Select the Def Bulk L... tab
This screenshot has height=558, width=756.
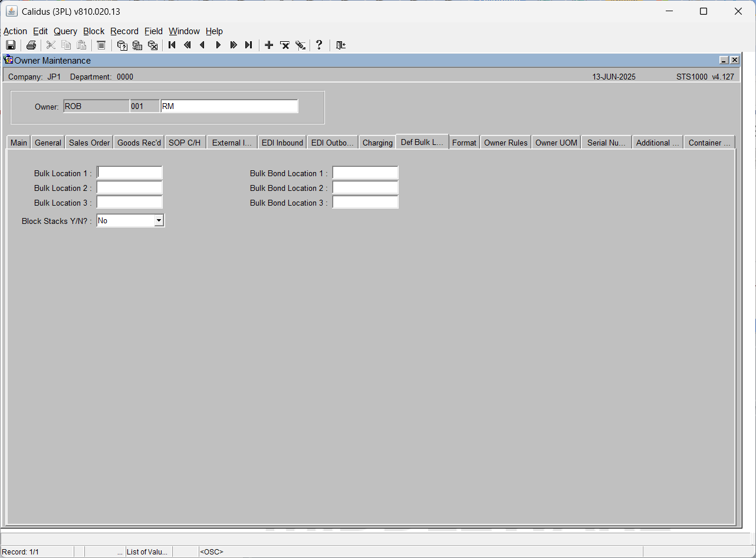(422, 142)
